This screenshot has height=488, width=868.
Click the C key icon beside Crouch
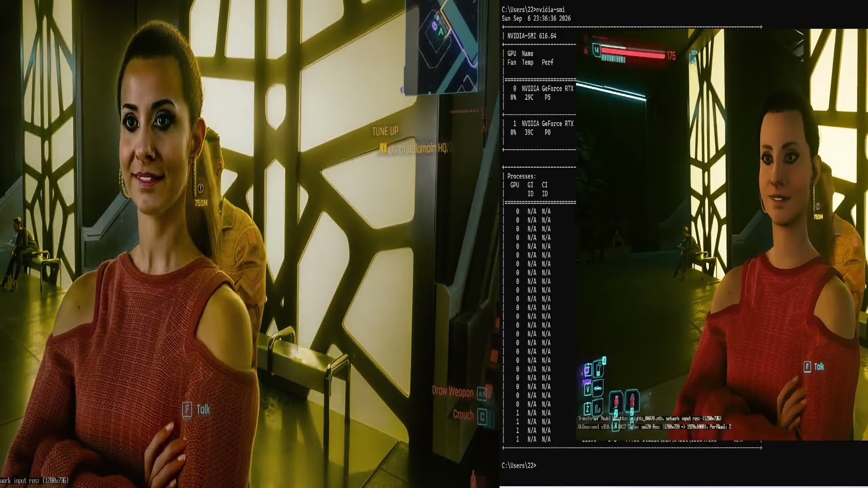(x=482, y=417)
